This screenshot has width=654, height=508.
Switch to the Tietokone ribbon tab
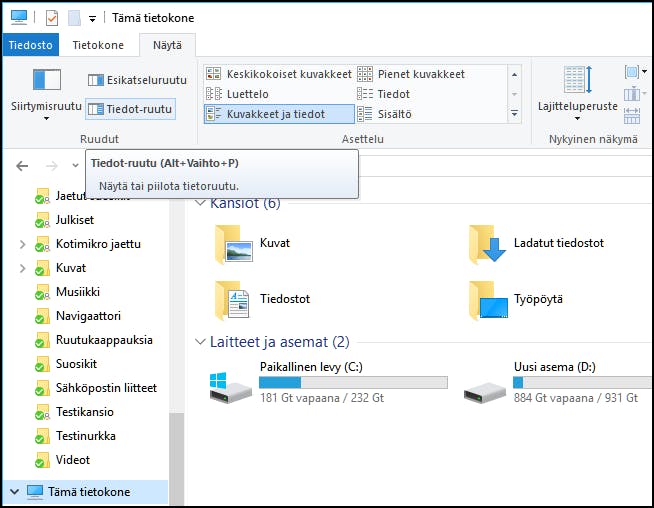98,45
